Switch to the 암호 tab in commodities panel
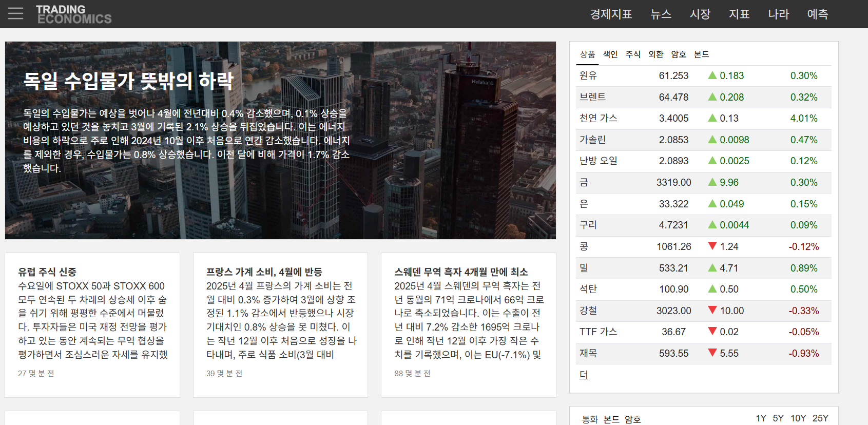The image size is (868, 425). 679,54
